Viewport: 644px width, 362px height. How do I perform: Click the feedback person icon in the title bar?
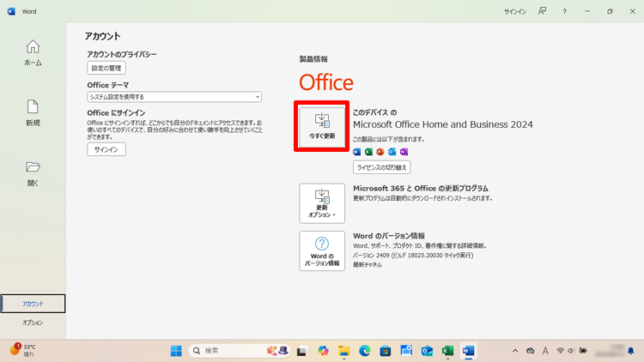(x=542, y=11)
